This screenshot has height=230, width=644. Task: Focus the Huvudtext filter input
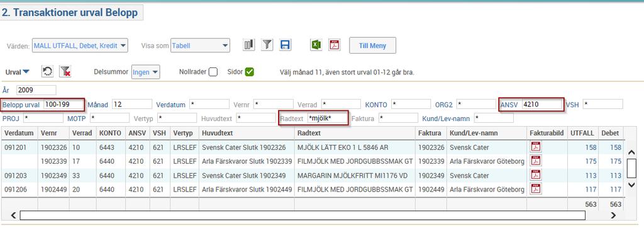[x=256, y=118]
